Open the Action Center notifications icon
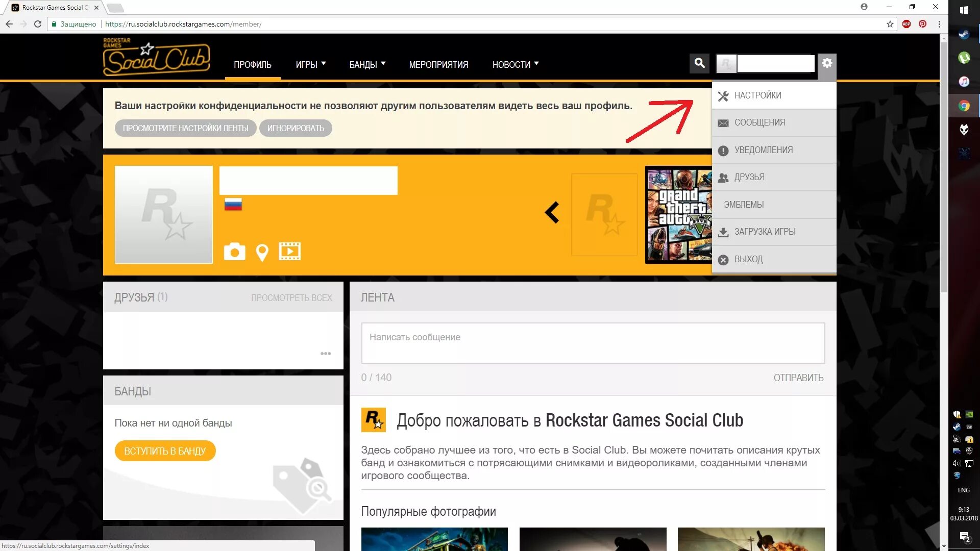980x551 pixels. [x=964, y=537]
